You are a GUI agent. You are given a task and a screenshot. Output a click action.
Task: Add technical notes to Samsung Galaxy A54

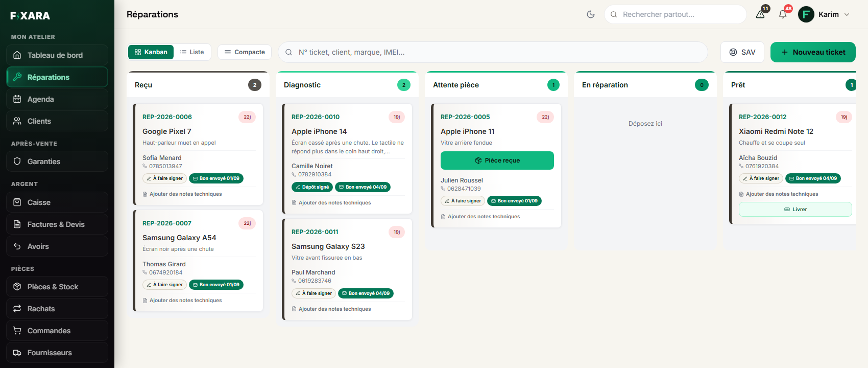pyautogui.click(x=182, y=301)
